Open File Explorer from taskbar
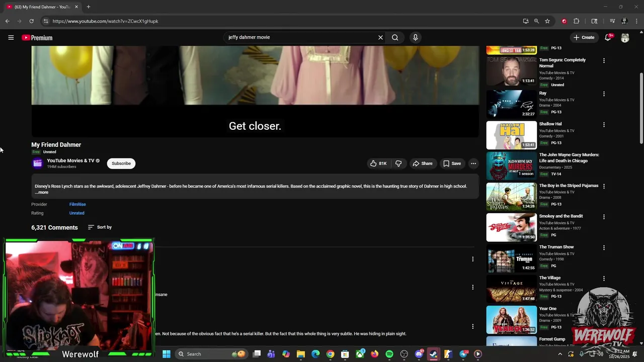644x362 pixels. coord(300,354)
